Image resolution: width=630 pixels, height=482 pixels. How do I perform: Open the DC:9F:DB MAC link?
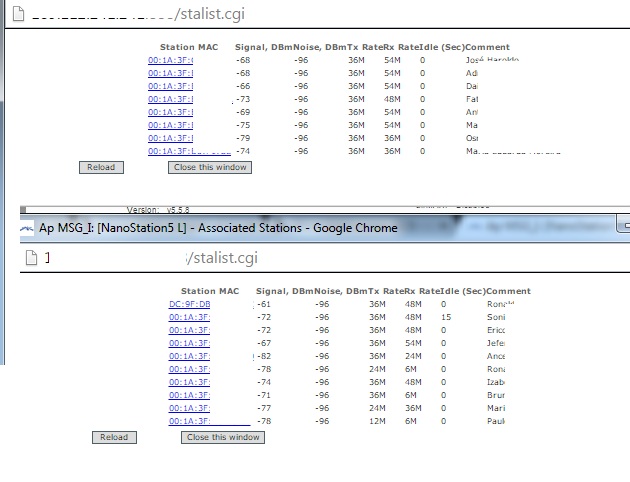pyautogui.click(x=190, y=304)
